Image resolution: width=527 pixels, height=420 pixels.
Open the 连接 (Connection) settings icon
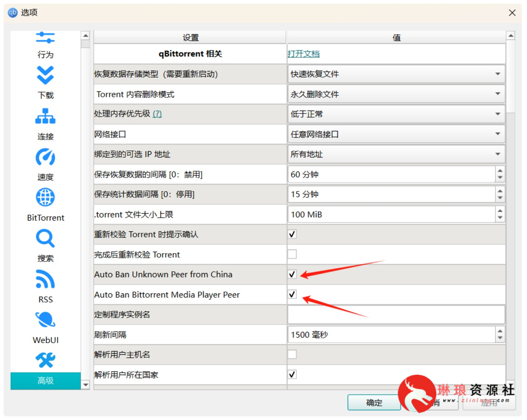(x=45, y=116)
